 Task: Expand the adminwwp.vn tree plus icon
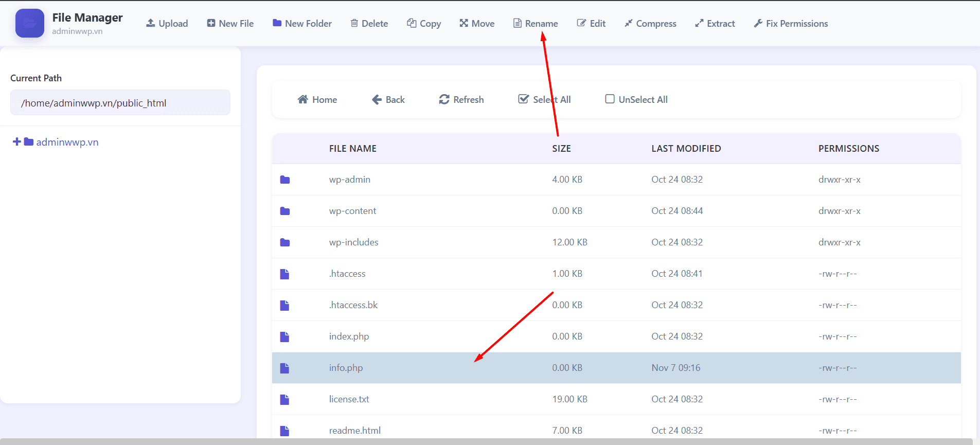coord(17,142)
